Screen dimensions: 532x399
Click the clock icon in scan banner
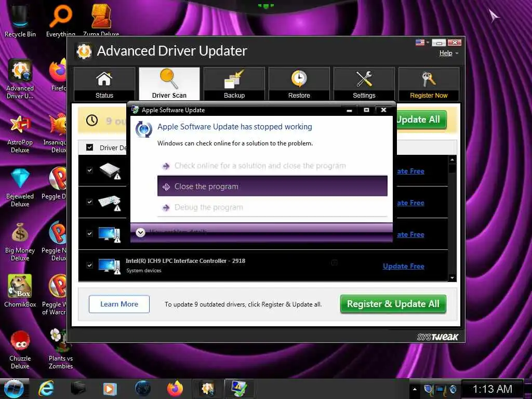[92, 120]
